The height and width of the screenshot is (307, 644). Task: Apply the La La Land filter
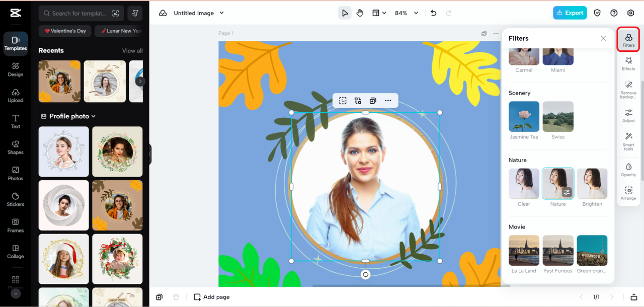tap(524, 251)
